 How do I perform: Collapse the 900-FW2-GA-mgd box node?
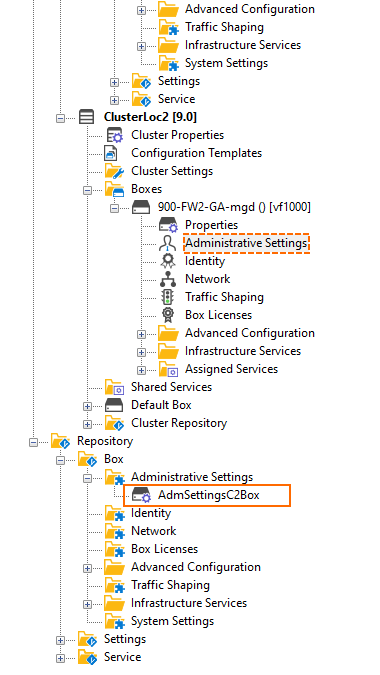pos(114,208)
